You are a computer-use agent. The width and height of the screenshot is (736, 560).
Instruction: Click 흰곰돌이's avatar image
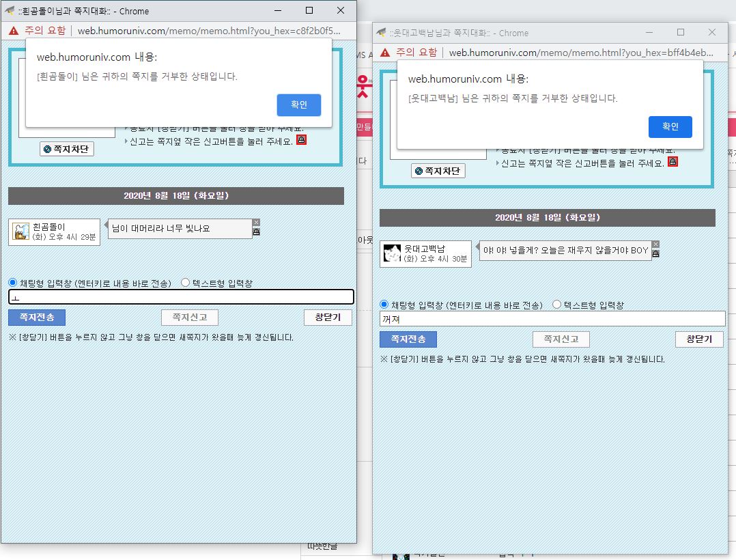[x=21, y=232]
